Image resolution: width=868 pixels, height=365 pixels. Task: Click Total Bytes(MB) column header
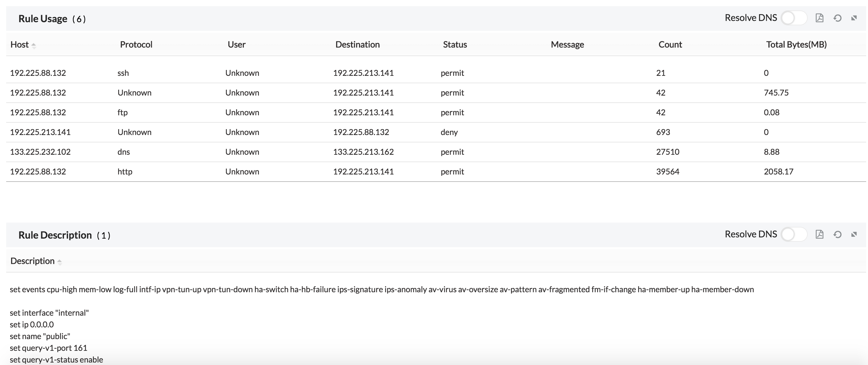[x=796, y=44]
